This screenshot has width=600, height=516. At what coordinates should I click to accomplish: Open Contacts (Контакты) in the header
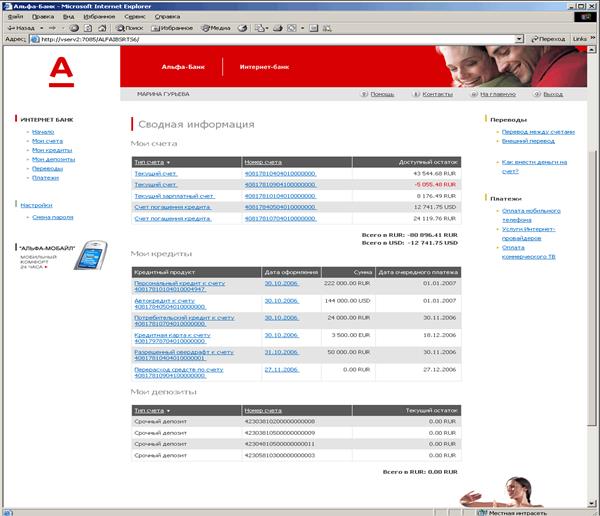tap(434, 94)
